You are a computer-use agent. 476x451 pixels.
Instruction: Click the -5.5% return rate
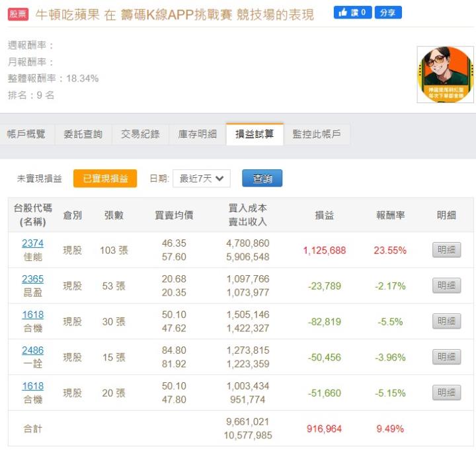coord(390,321)
